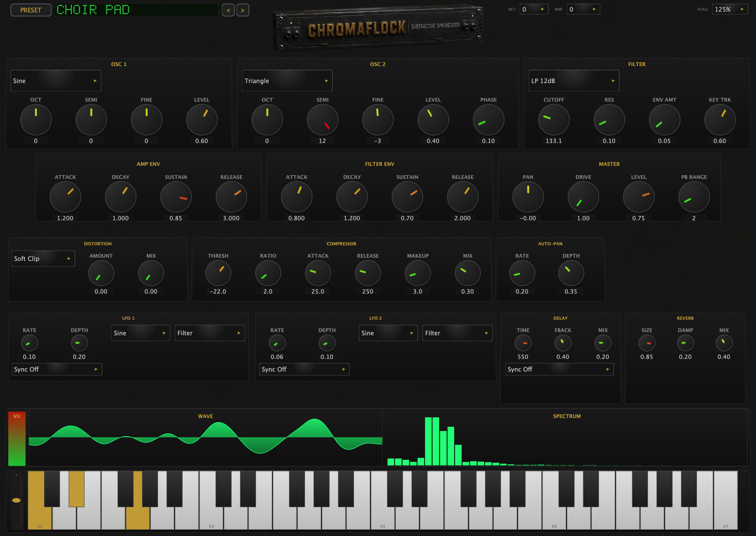
Task: Click the compressor THRESH value -22.0
Action: point(218,291)
